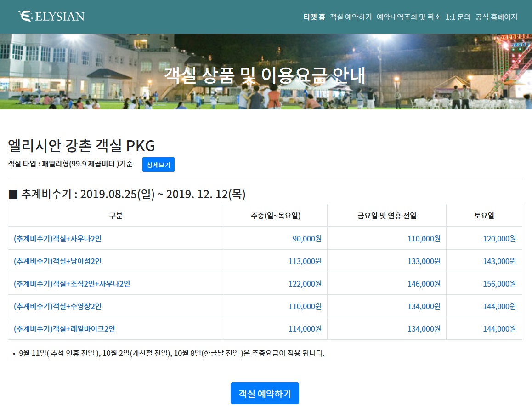This screenshot has width=532, height=407.
Task: Click the 주중(일~목요일) column header
Action: click(276, 215)
